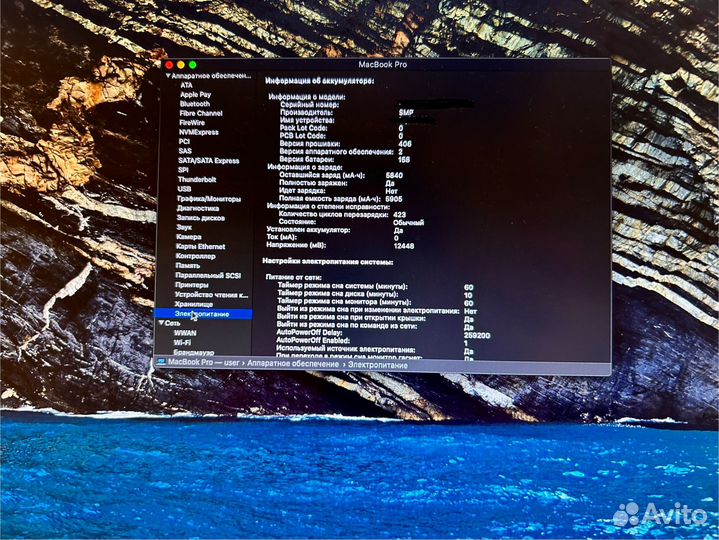The width and height of the screenshot is (719, 540).
Task: Select FireWire in the sidebar
Action: (x=192, y=123)
